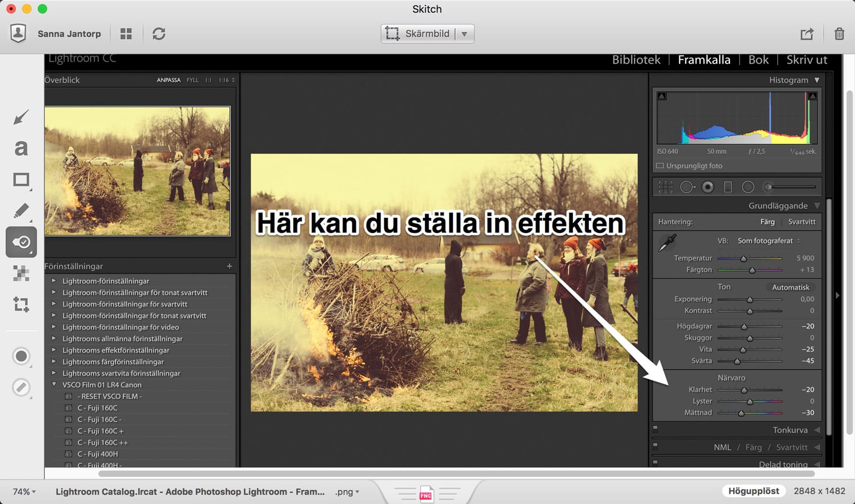Click the trash icon to delete the image
The image size is (855, 504).
(839, 33)
